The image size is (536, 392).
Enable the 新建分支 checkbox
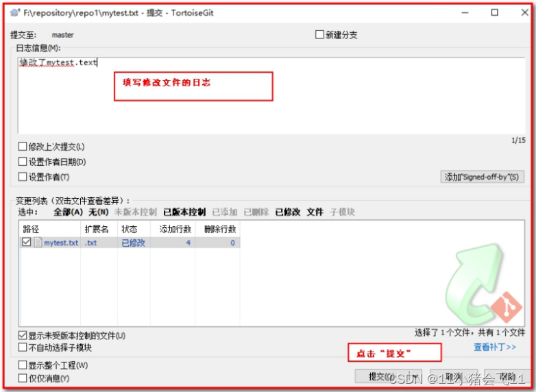pos(319,34)
